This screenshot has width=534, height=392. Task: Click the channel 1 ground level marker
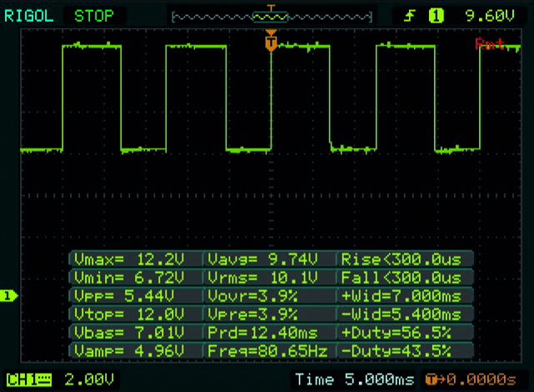[x=9, y=295]
